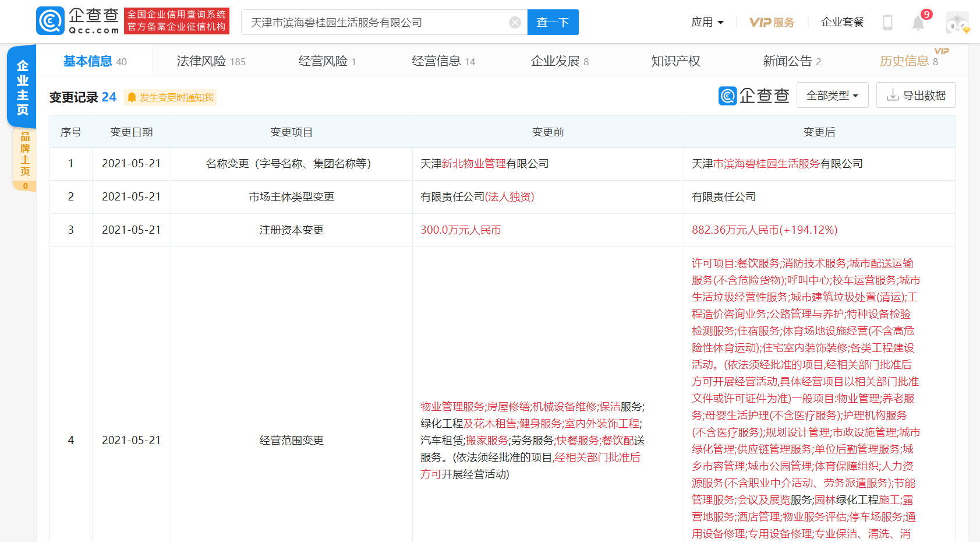Click 经营范围变更 cell

291,440
